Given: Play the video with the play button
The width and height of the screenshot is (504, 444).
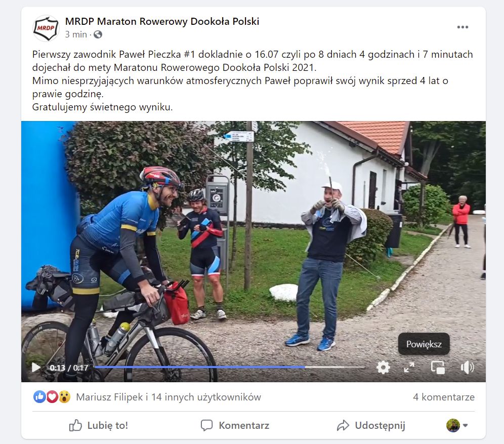Looking at the screenshot, I should (36, 368).
